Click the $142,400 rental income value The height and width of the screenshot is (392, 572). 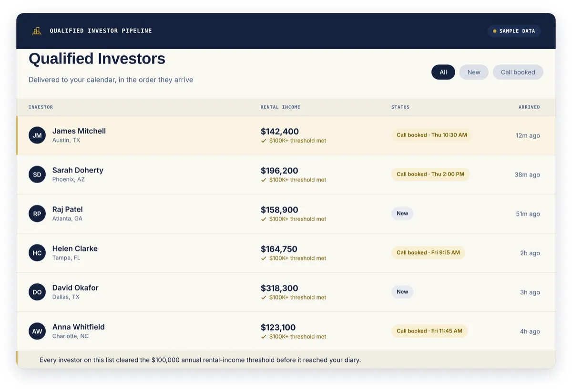(x=280, y=132)
